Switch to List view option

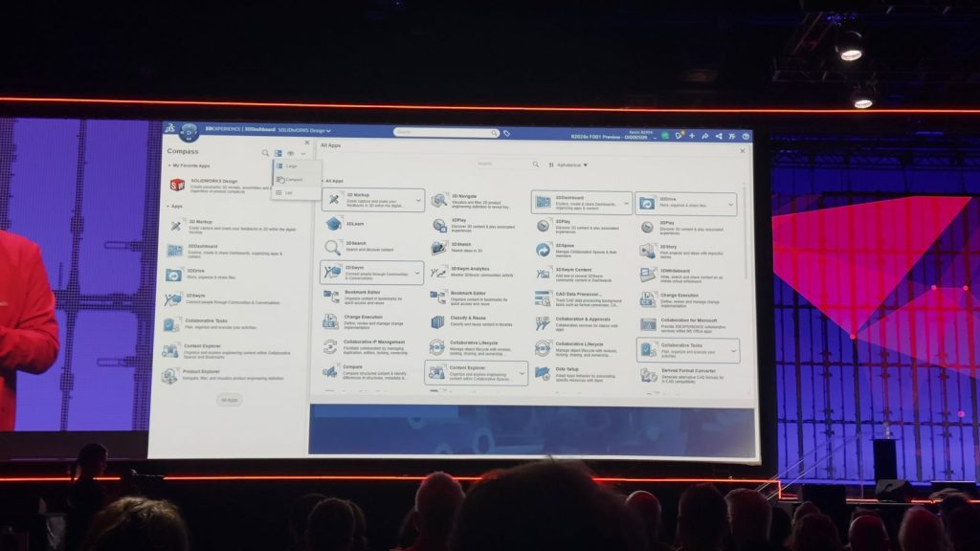[289, 192]
